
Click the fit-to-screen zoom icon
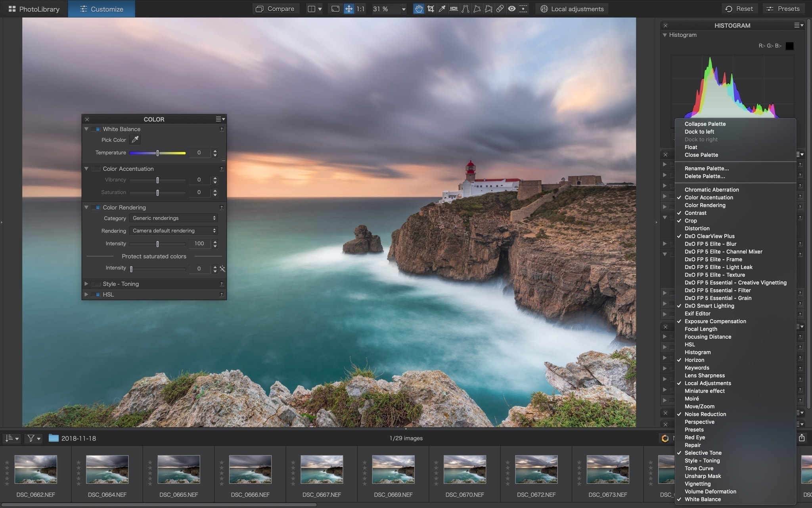coord(335,9)
